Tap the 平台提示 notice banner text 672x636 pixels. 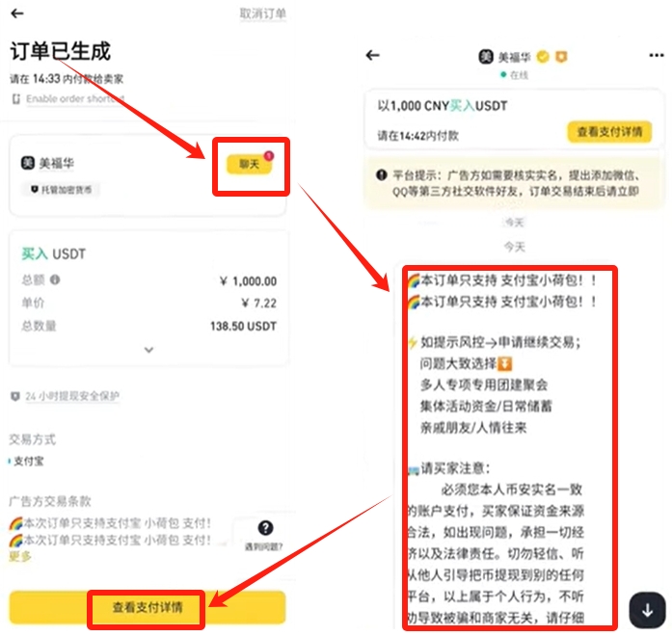[516, 183]
